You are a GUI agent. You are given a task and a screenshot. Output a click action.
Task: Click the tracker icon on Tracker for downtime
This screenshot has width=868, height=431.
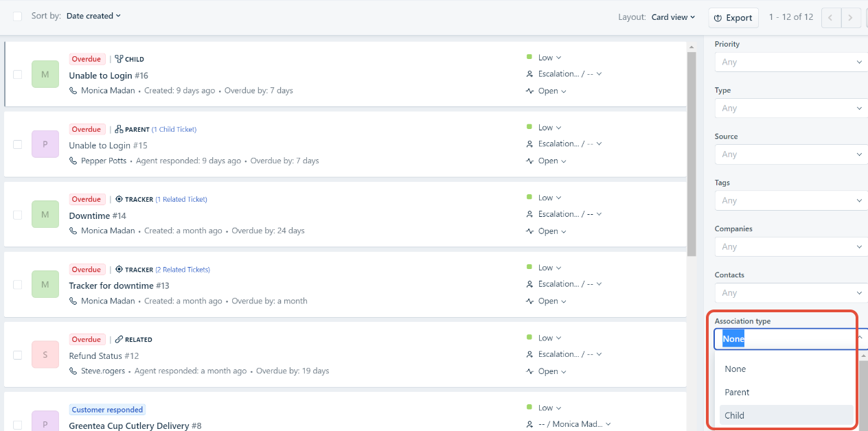(x=119, y=269)
